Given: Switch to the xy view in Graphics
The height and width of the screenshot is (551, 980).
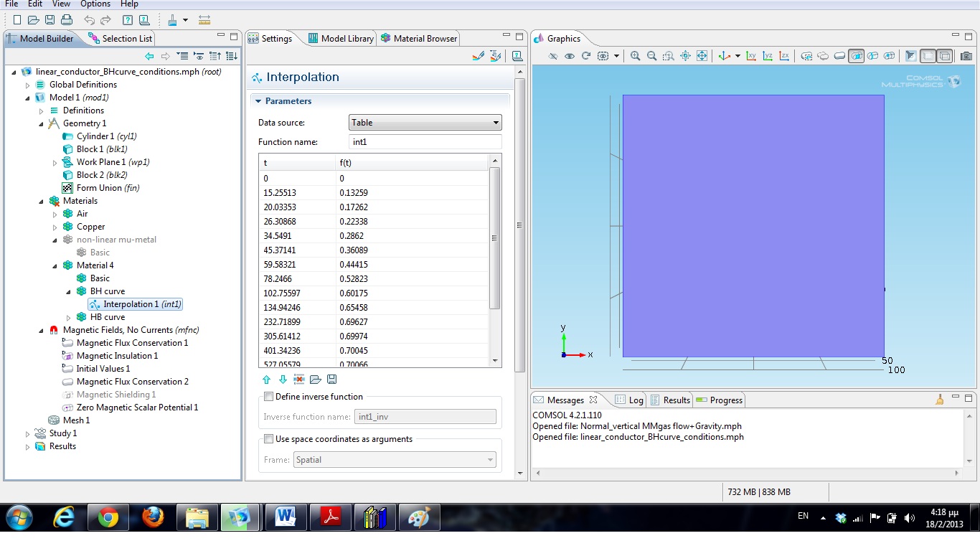Looking at the screenshot, I should tap(751, 56).
